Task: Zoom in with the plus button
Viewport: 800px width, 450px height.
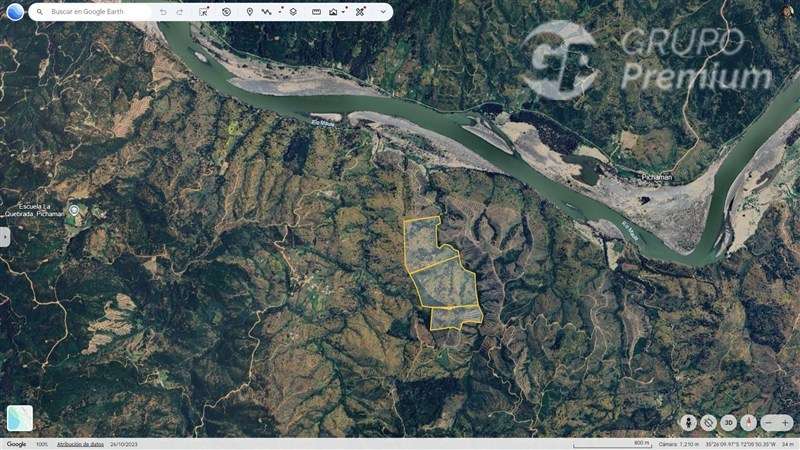Action: [785, 422]
